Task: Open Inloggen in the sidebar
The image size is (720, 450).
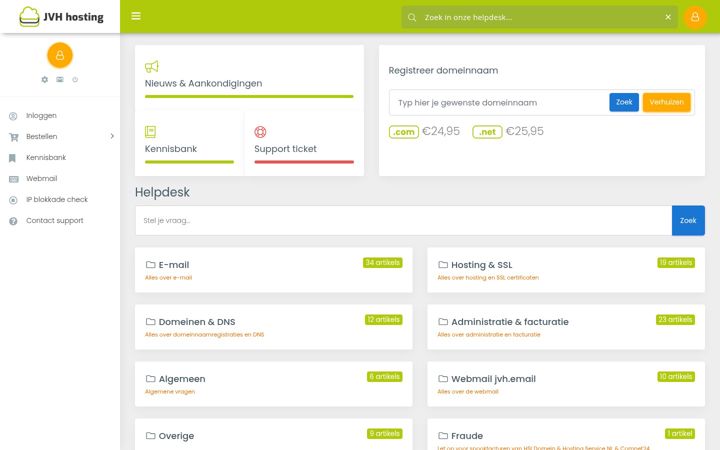Action: tap(41, 116)
